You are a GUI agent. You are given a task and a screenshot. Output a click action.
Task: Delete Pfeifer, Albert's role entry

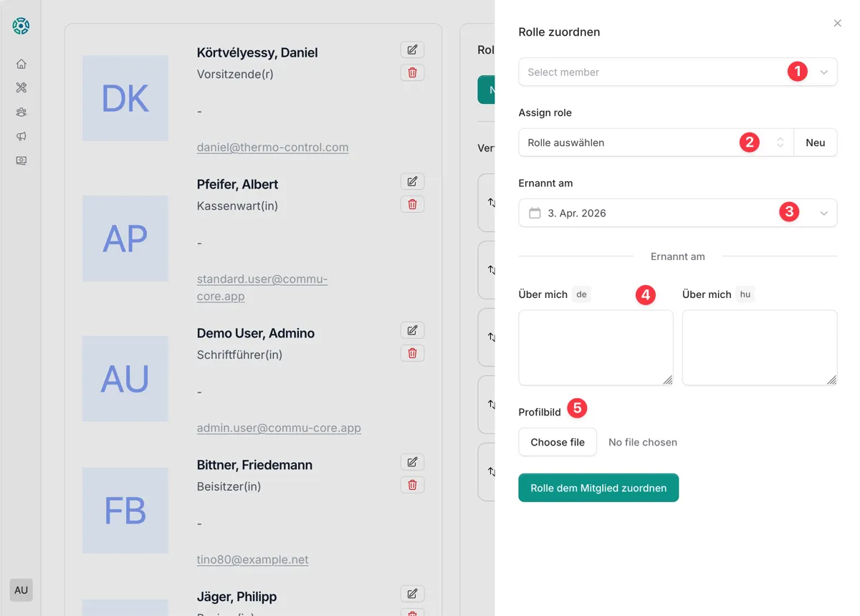[x=412, y=204]
